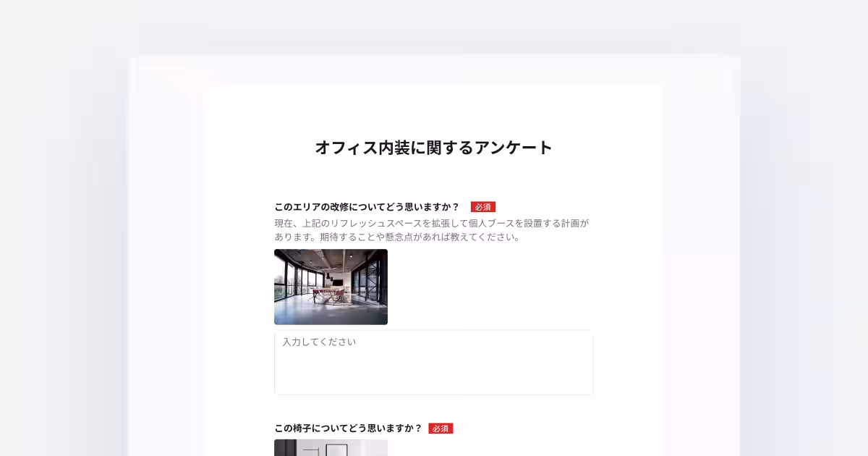Place cursor in the feedback input field
This screenshot has height=456, width=868.
pyautogui.click(x=433, y=360)
